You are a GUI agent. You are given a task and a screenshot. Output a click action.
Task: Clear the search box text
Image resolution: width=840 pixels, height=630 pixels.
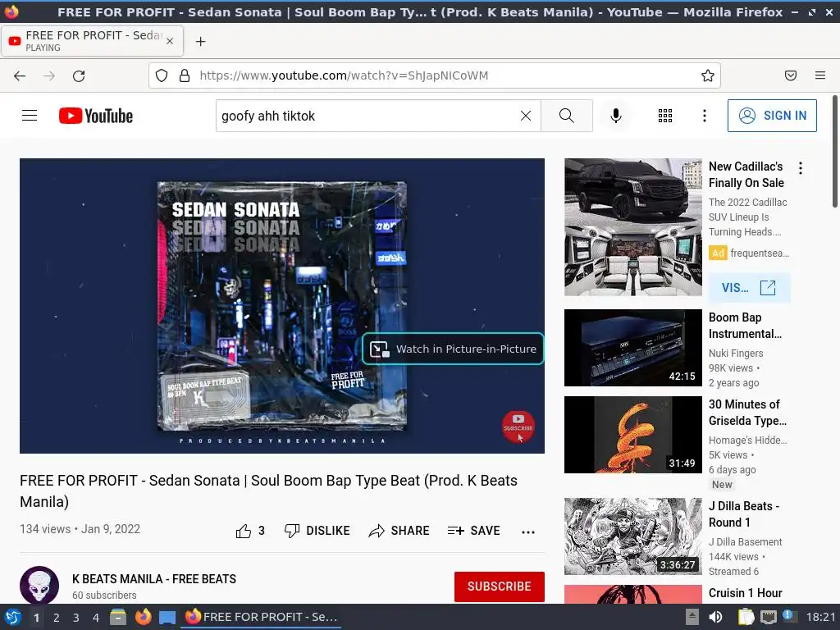click(526, 116)
